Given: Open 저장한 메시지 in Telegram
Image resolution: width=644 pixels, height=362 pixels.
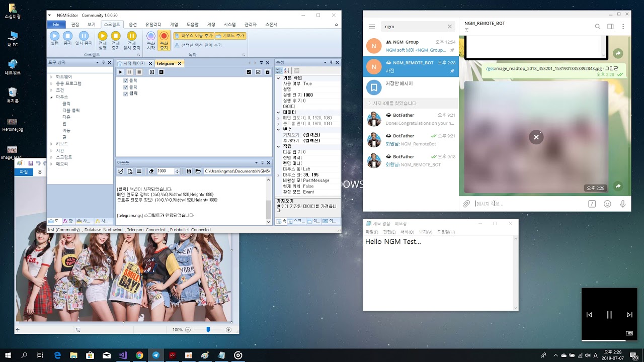Looking at the screenshot, I should [x=411, y=87].
